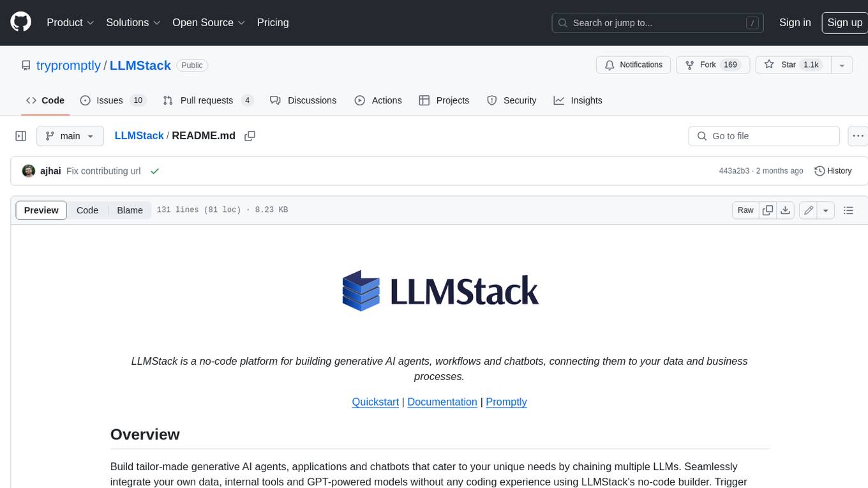This screenshot has width=868, height=488.
Task: Open the Documentation link
Action: 442,402
